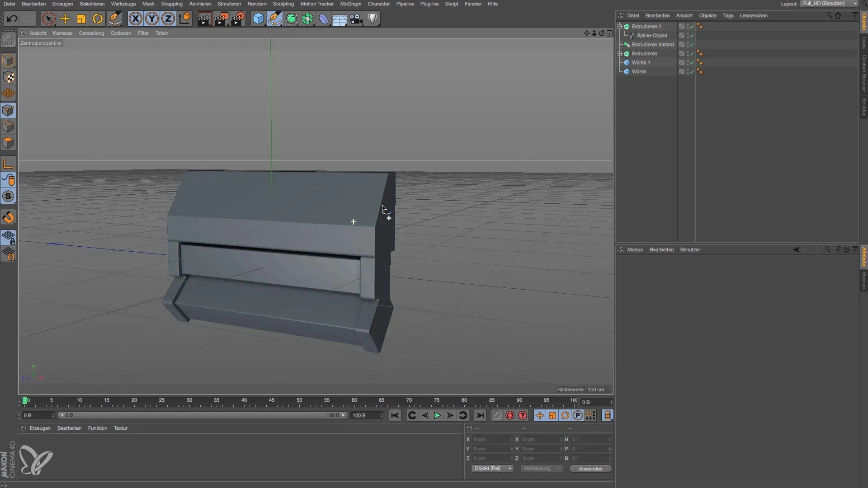Render to Picture Viewer
The width and height of the screenshot is (868, 488).
[x=221, y=19]
